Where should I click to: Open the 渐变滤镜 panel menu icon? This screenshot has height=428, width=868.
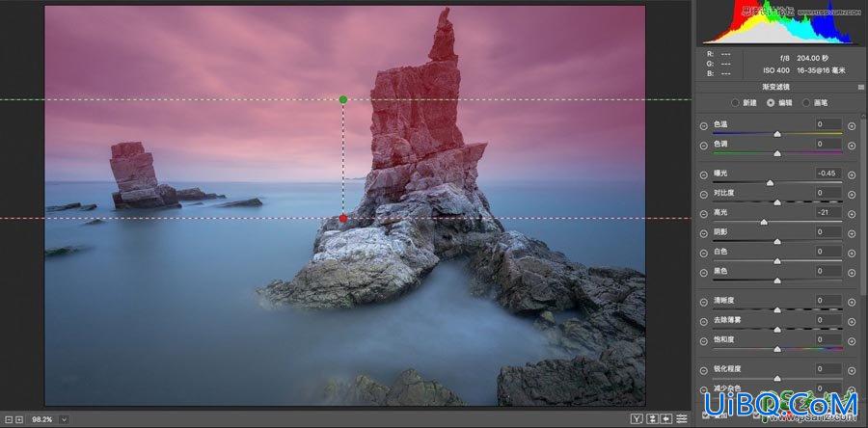(x=861, y=87)
